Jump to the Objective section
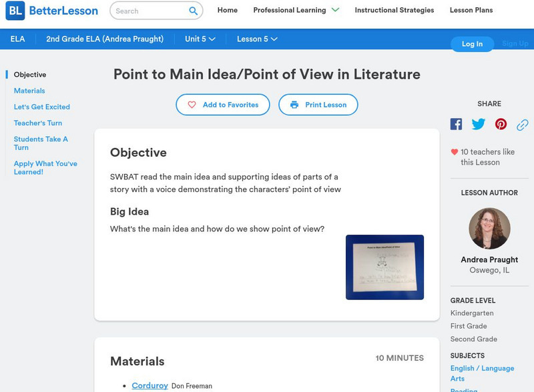The height and width of the screenshot is (392, 534). [x=30, y=75]
